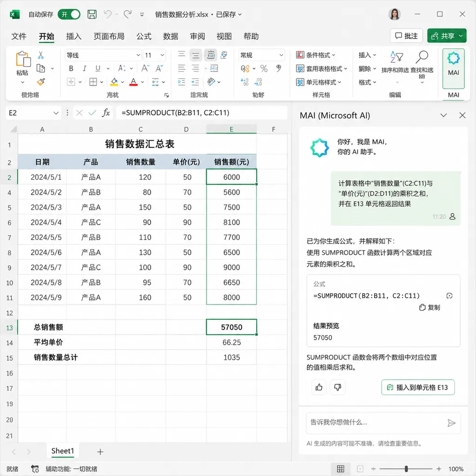Click the Save disk icon
The image size is (476, 476).
point(92,14)
